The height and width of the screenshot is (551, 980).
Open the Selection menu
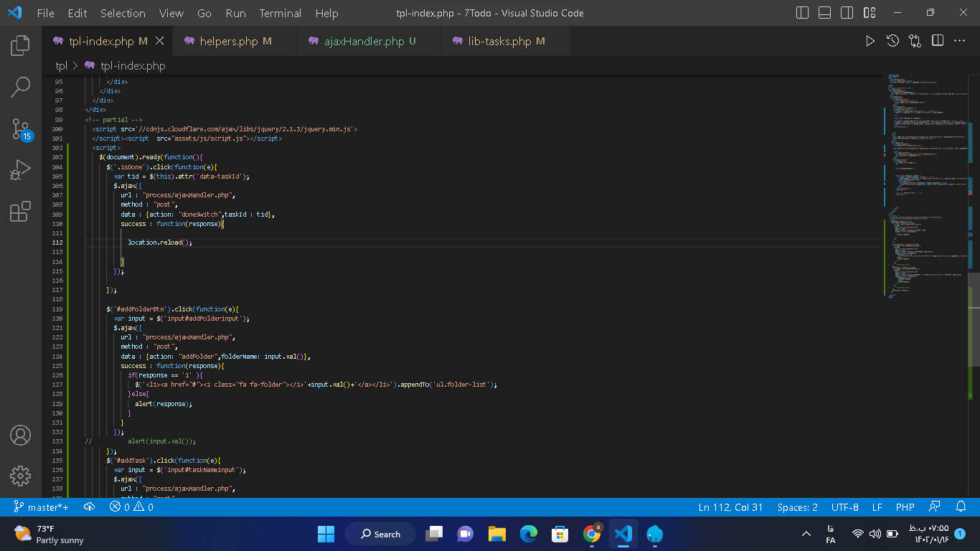coord(123,13)
